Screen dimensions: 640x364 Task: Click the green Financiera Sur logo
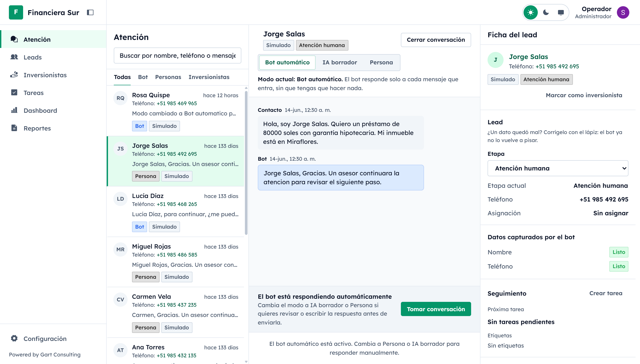coord(16,12)
